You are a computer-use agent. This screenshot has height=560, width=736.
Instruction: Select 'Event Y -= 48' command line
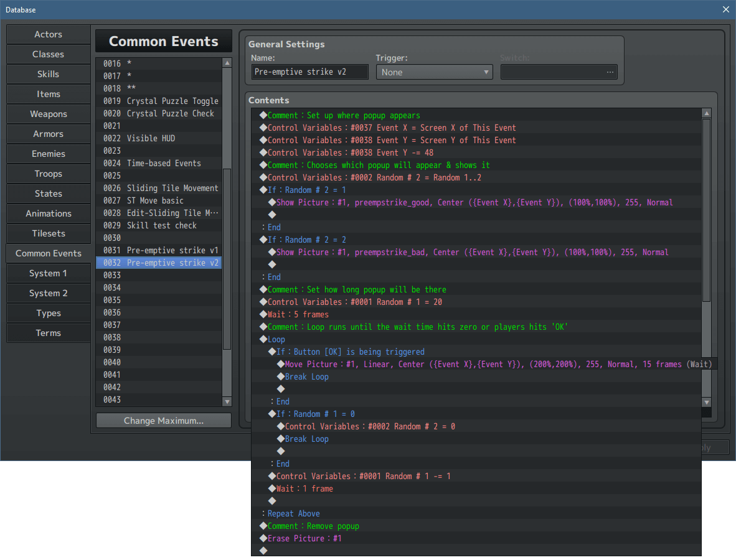(476, 152)
